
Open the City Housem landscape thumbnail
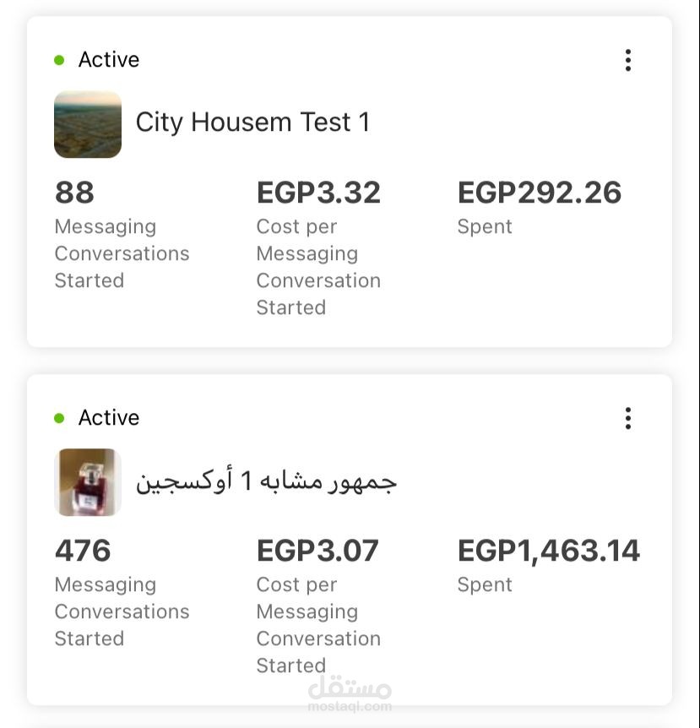88,124
